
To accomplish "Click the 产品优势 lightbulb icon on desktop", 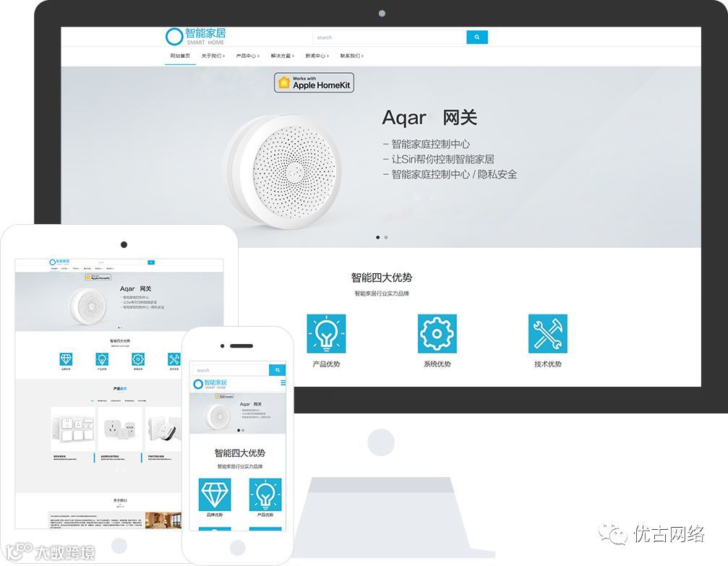I will [326, 333].
